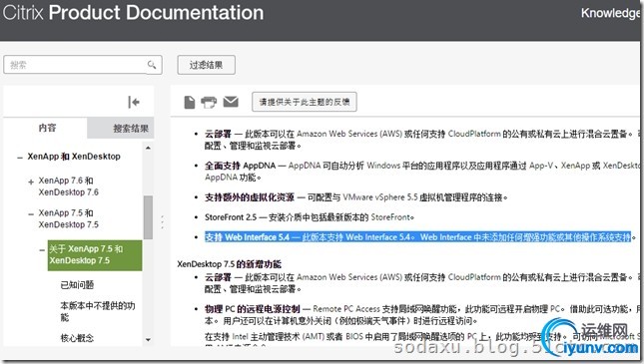
Task: Click the highlighted 支持 Web Interface 5.4 line
Action: 417,237
